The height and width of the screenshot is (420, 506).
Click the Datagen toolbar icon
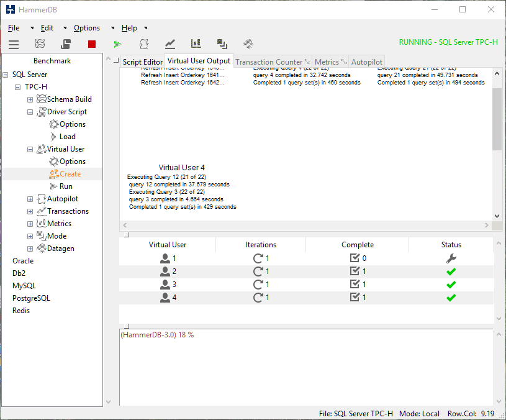point(248,44)
